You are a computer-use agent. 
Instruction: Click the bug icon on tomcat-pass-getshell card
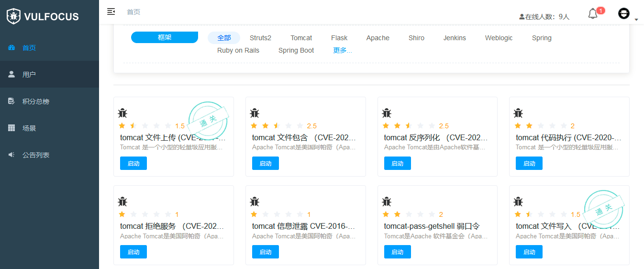pos(387,202)
